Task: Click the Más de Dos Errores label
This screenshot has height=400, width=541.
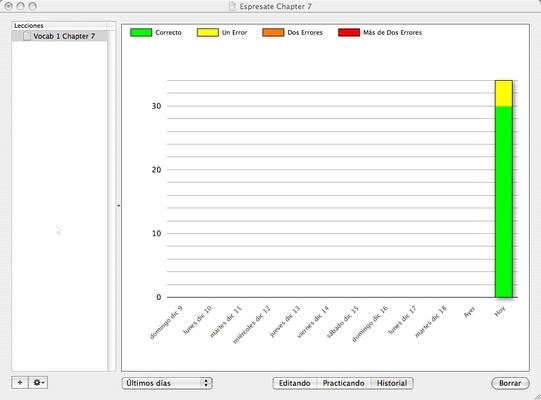Action: click(392, 32)
